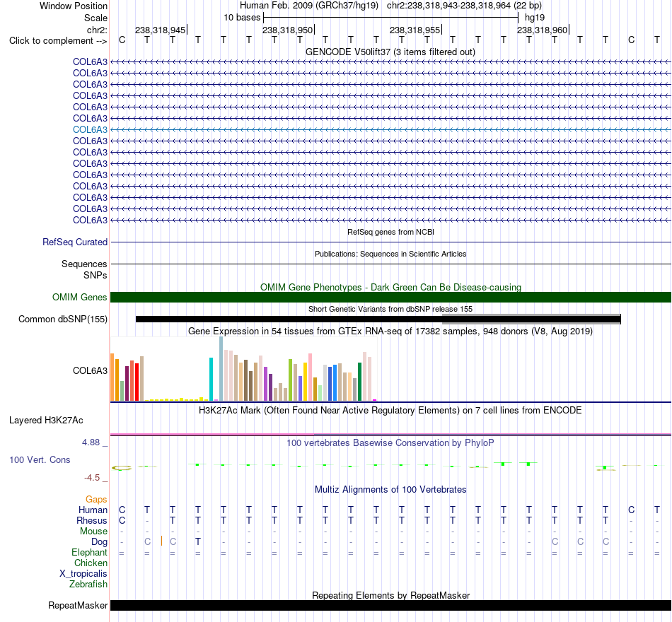Click the OMIM Gene Phenotypes track title
672x622 pixels.
pos(390,288)
